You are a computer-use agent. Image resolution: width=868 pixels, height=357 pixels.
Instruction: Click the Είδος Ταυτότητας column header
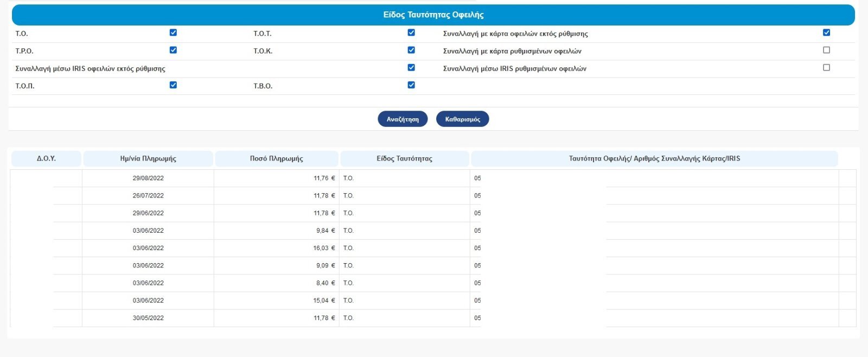click(405, 158)
